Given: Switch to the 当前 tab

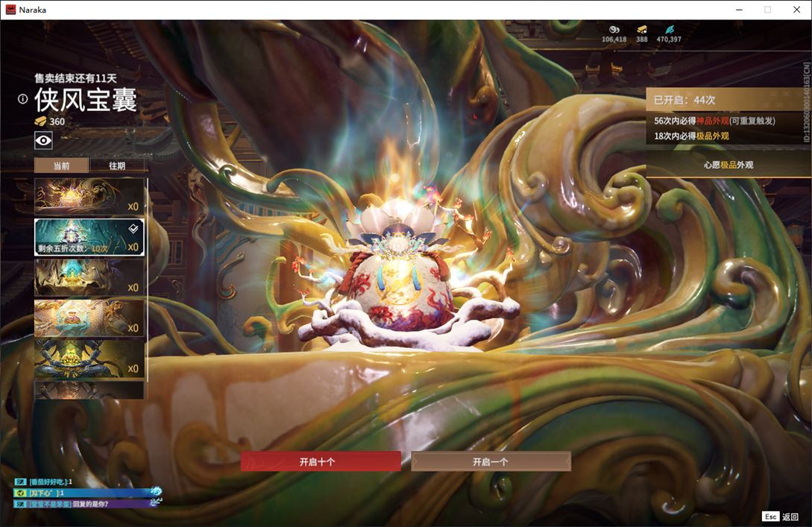Looking at the screenshot, I should pyautogui.click(x=62, y=165).
